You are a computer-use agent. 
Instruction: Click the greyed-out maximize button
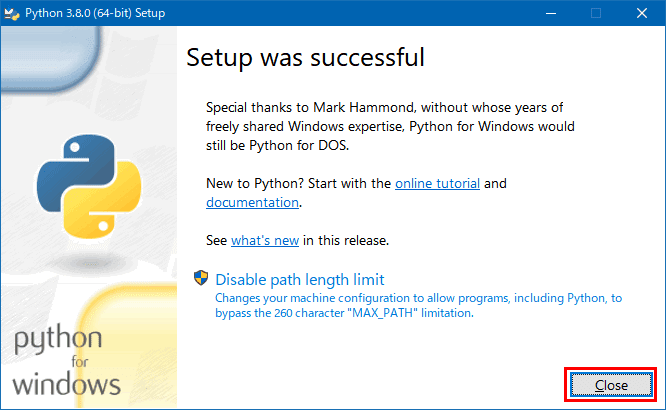(x=596, y=13)
